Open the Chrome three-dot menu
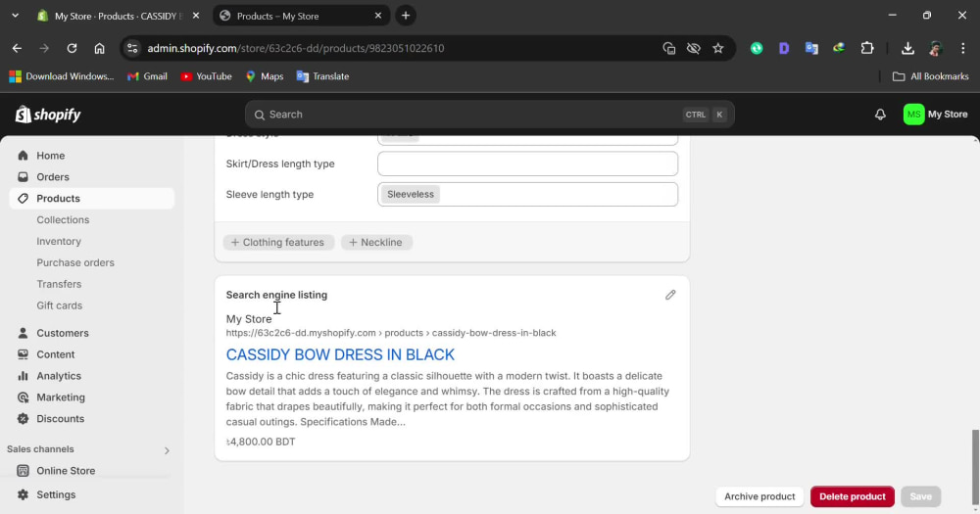This screenshot has height=514, width=980. (962, 48)
